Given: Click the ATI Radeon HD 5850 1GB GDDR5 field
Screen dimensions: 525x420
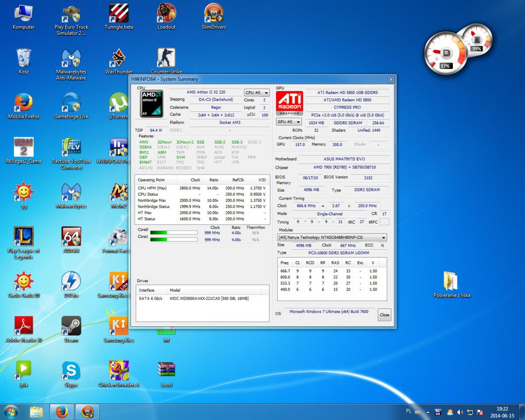Looking at the screenshot, I should pyautogui.click(x=347, y=92).
